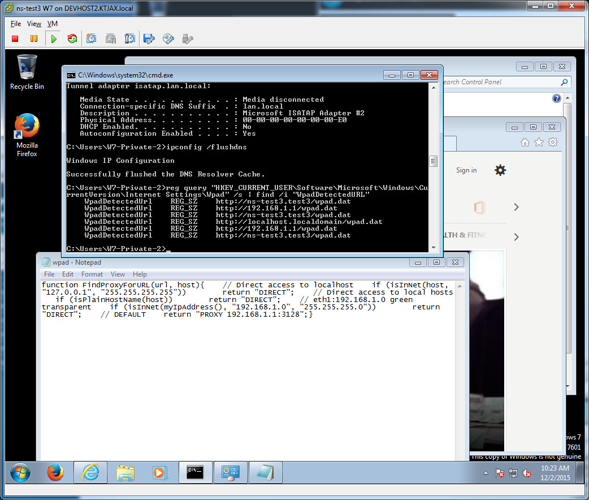Viewport: 589px width, 500px height.
Task: Click chevron next to Health & Fitness
Action: pos(516,237)
